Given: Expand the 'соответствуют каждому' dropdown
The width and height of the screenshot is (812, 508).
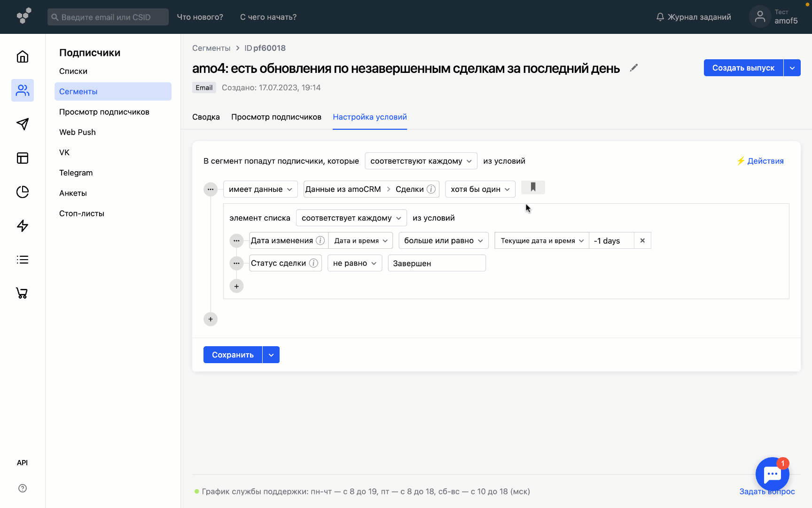Looking at the screenshot, I should pyautogui.click(x=421, y=161).
